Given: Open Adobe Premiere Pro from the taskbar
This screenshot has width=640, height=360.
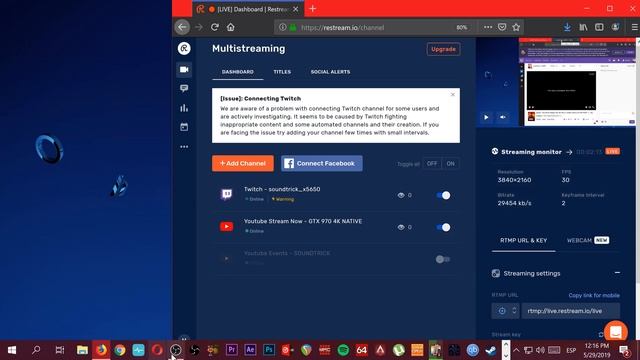Looking at the screenshot, I should coord(231,350).
